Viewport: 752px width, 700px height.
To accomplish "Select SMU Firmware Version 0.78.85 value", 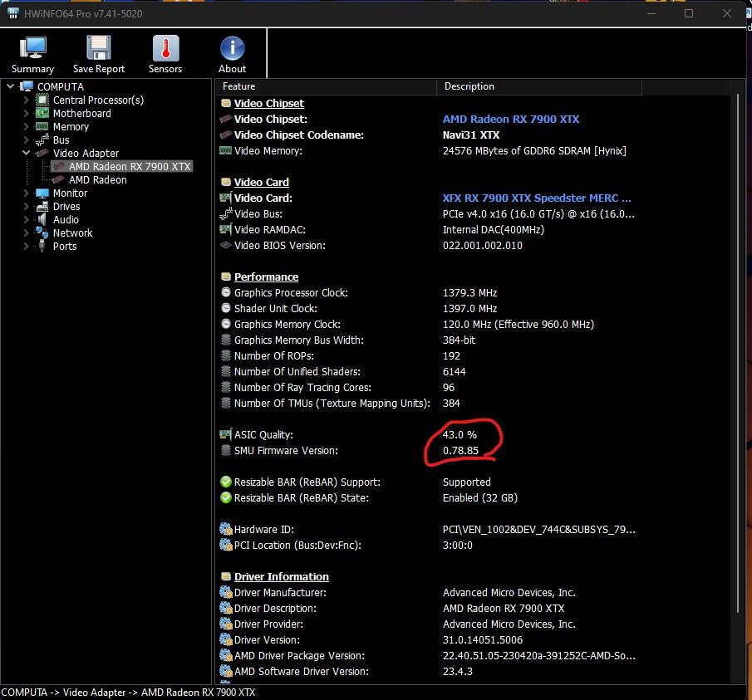I will [x=460, y=450].
